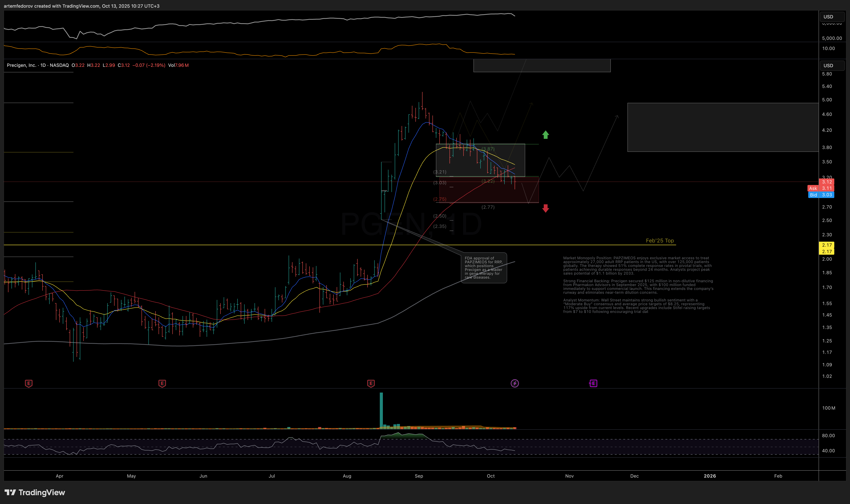Click the Vol 7.96M legend value

(x=178, y=65)
